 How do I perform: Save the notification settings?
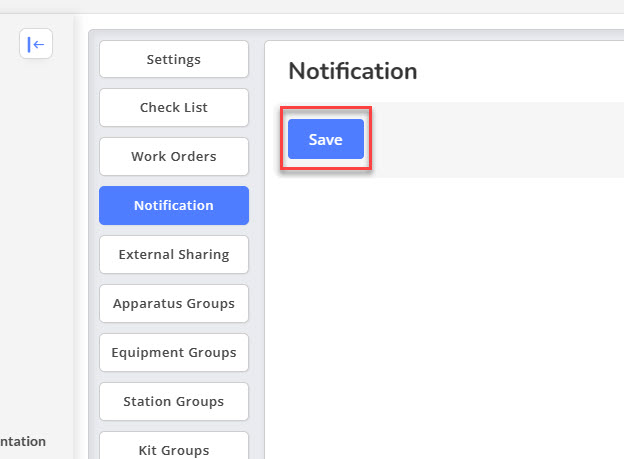click(x=326, y=139)
